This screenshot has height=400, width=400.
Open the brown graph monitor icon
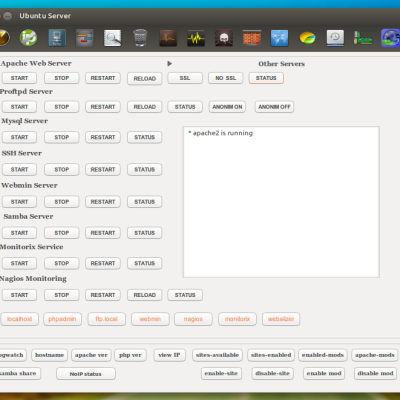[x=168, y=38]
